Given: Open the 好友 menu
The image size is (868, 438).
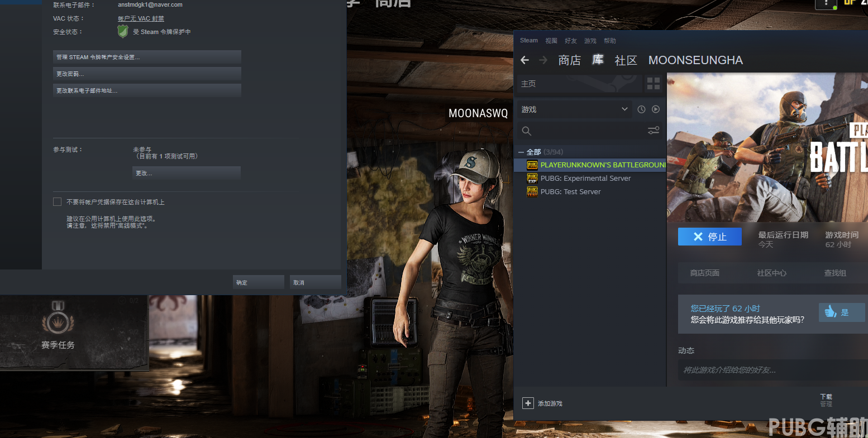Looking at the screenshot, I should pos(571,41).
